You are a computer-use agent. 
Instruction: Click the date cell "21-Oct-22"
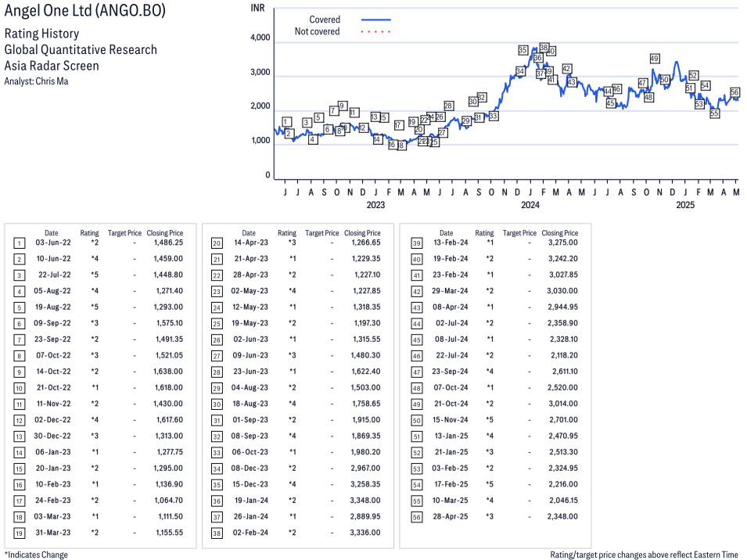(54, 388)
